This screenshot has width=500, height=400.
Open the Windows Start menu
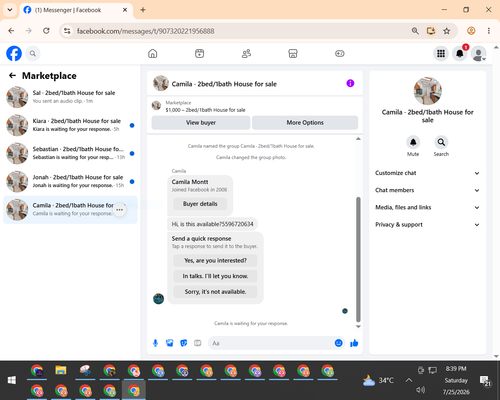point(12,380)
